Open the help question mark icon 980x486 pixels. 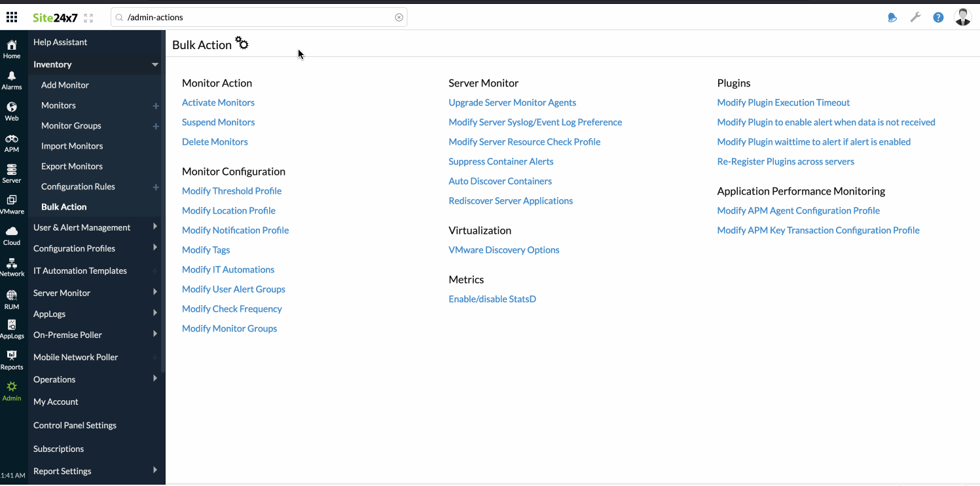[938, 18]
